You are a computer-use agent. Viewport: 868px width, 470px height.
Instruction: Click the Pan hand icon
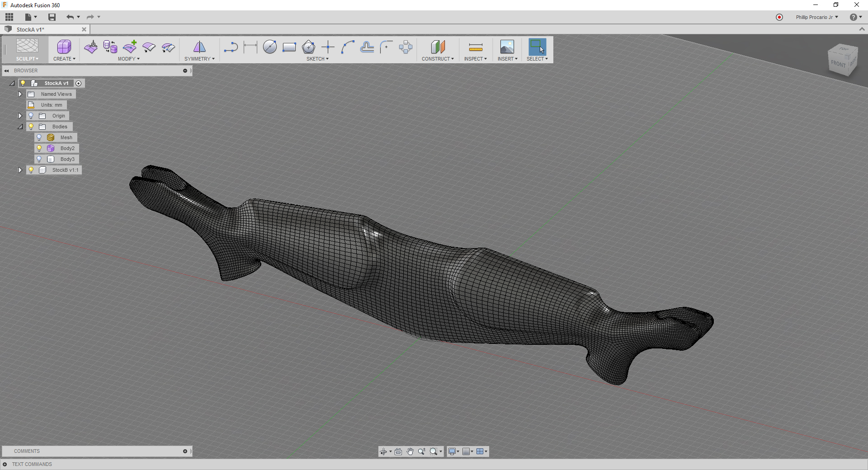tap(410, 451)
